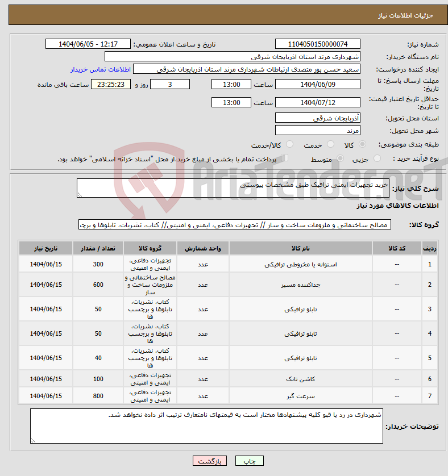The width and height of the screenshot is (448, 476).
Task: Click the request creator field
Action: 247,69
